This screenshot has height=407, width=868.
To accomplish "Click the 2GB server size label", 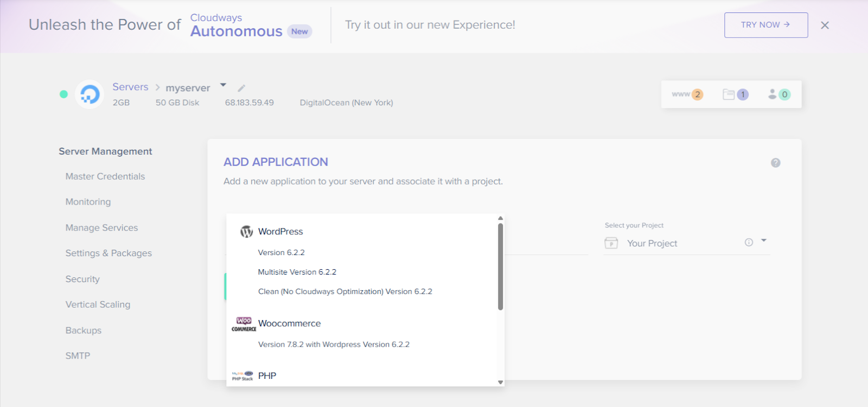I will [x=121, y=103].
